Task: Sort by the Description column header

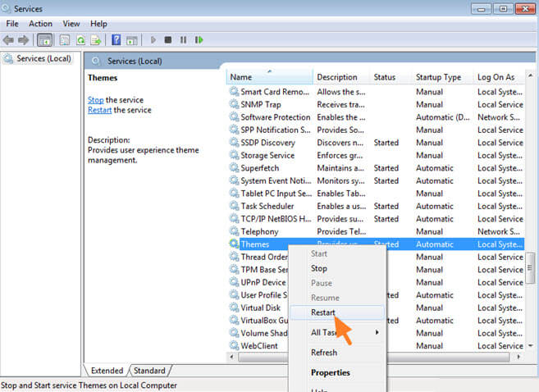Action: (341, 77)
